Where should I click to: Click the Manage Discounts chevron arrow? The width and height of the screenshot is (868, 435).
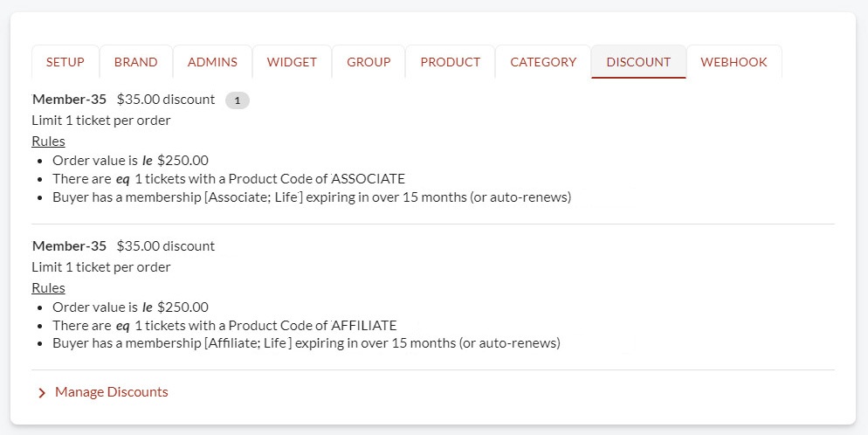click(42, 393)
